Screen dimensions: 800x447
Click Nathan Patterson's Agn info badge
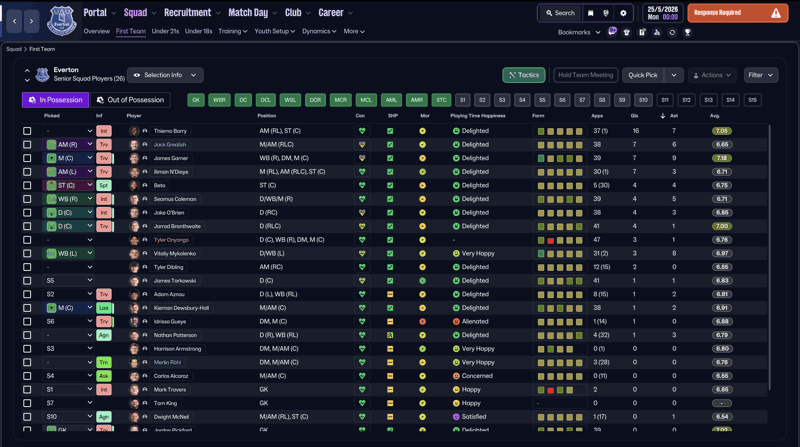(x=104, y=335)
